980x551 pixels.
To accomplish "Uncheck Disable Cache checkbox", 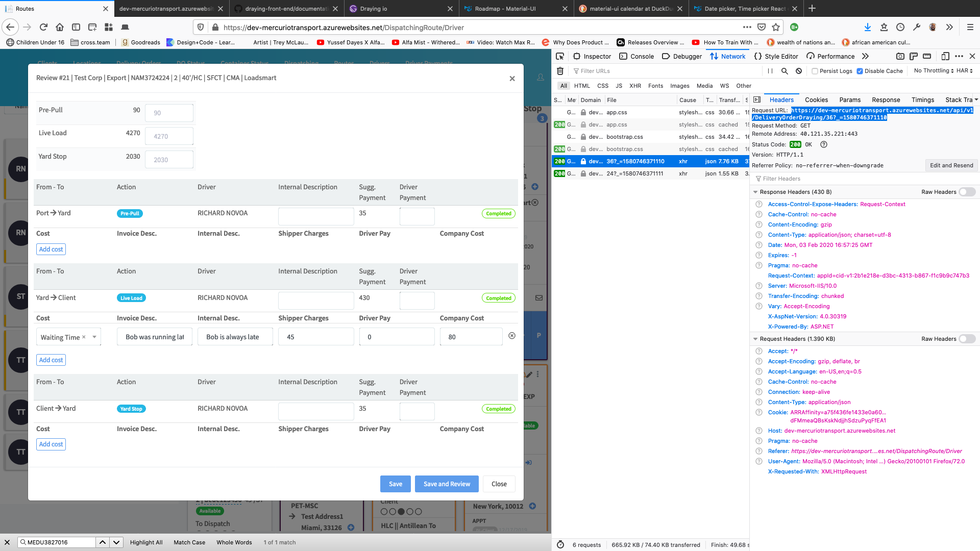I will pos(860,71).
